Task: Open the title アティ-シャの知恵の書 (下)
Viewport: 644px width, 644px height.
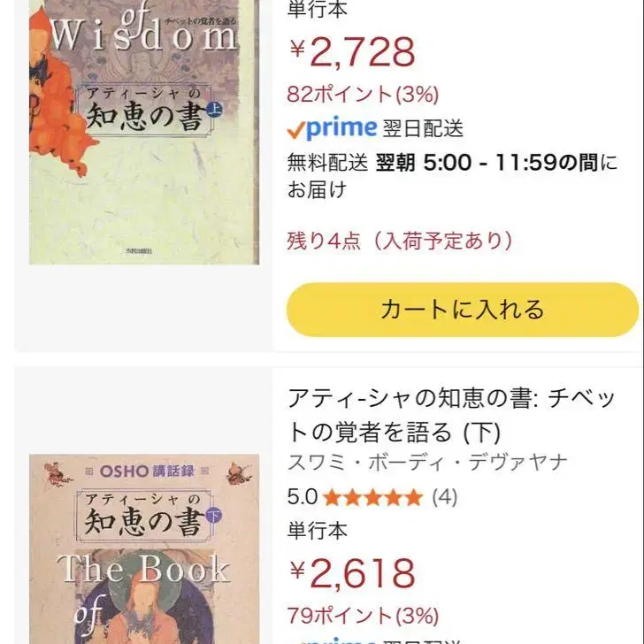Action: tap(451, 414)
